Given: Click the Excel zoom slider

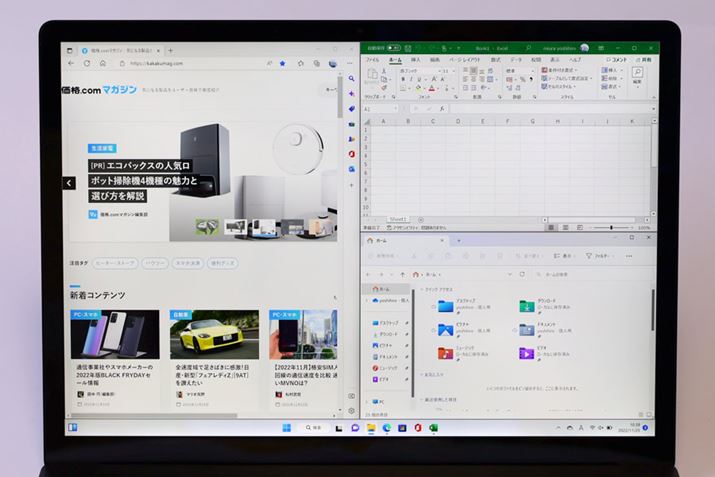Looking at the screenshot, I should [x=612, y=227].
